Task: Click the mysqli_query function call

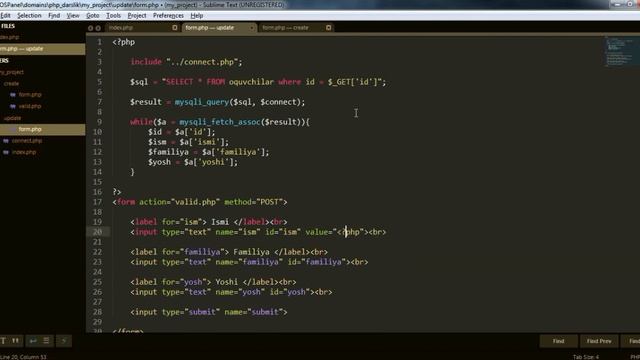Action: (x=202, y=102)
